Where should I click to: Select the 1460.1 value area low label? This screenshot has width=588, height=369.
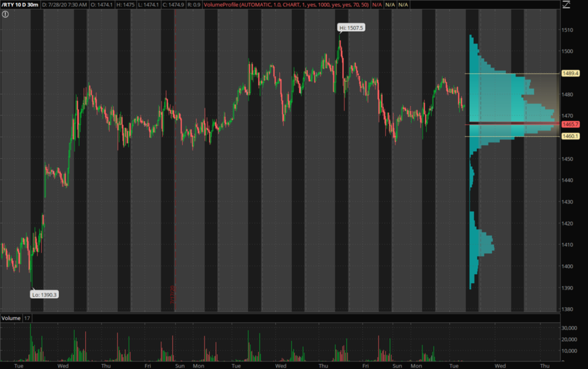[x=570, y=137]
